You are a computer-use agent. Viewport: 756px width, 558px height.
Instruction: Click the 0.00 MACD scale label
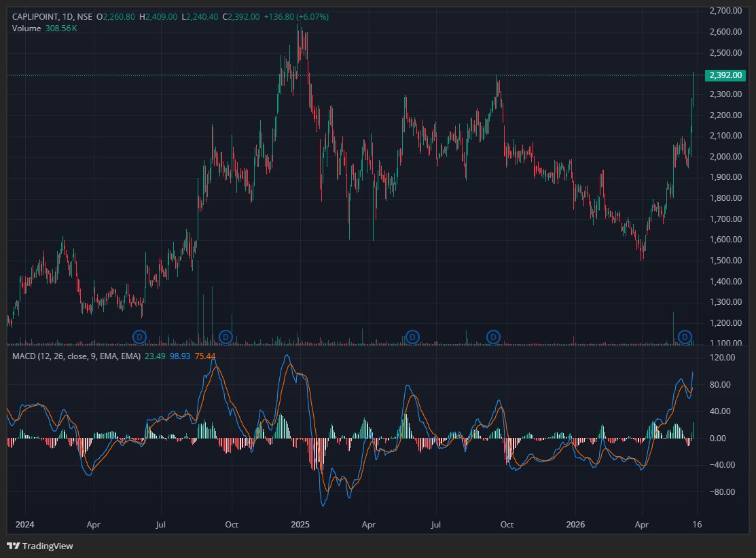click(718, 438)
